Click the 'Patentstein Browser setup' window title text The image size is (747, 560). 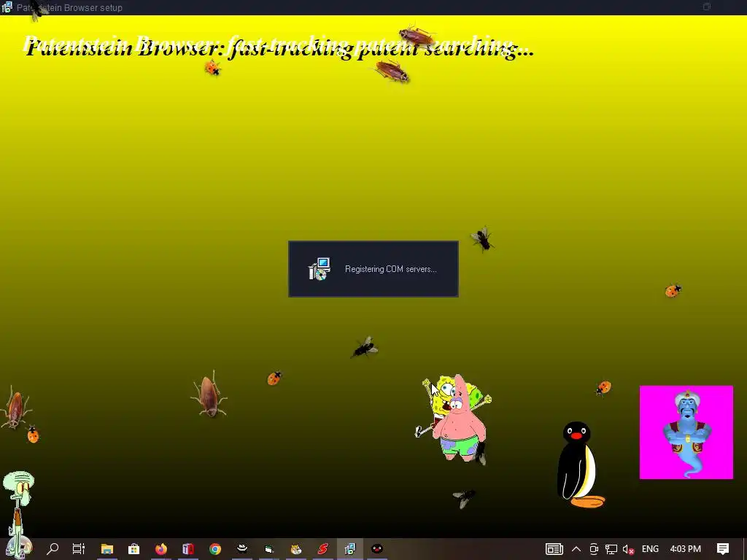point(69,7)
